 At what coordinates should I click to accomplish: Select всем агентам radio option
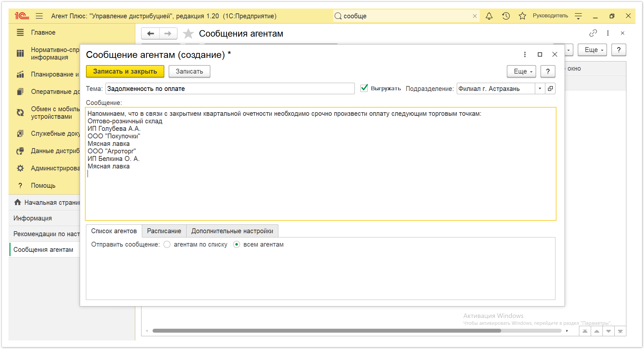(x=237, y=244)
